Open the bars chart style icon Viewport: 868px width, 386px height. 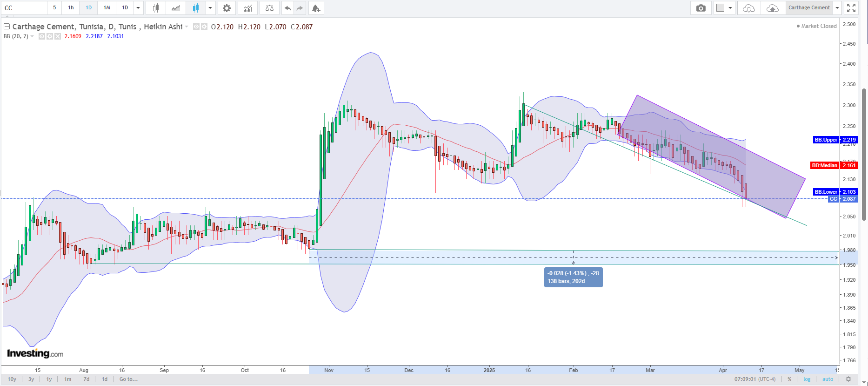[x=156, y=8]
